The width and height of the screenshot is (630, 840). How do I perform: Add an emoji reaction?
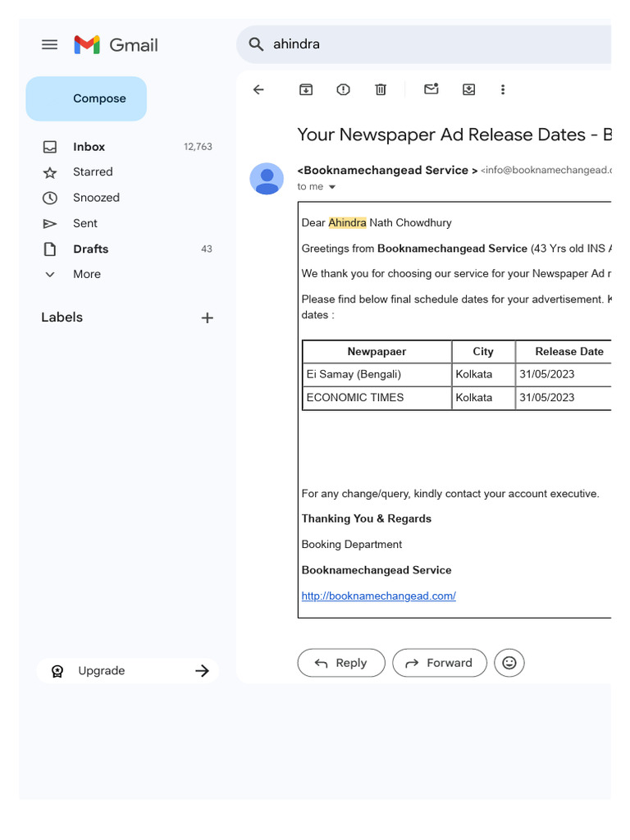[509, 663]
